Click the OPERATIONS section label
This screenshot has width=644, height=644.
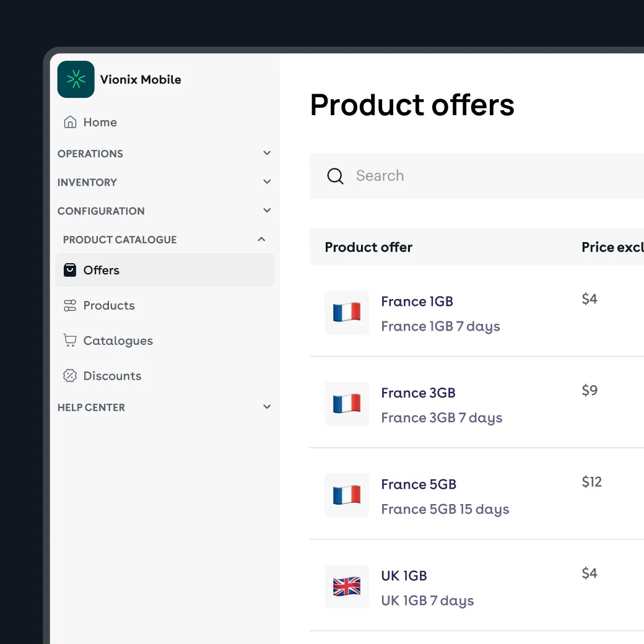90,154
